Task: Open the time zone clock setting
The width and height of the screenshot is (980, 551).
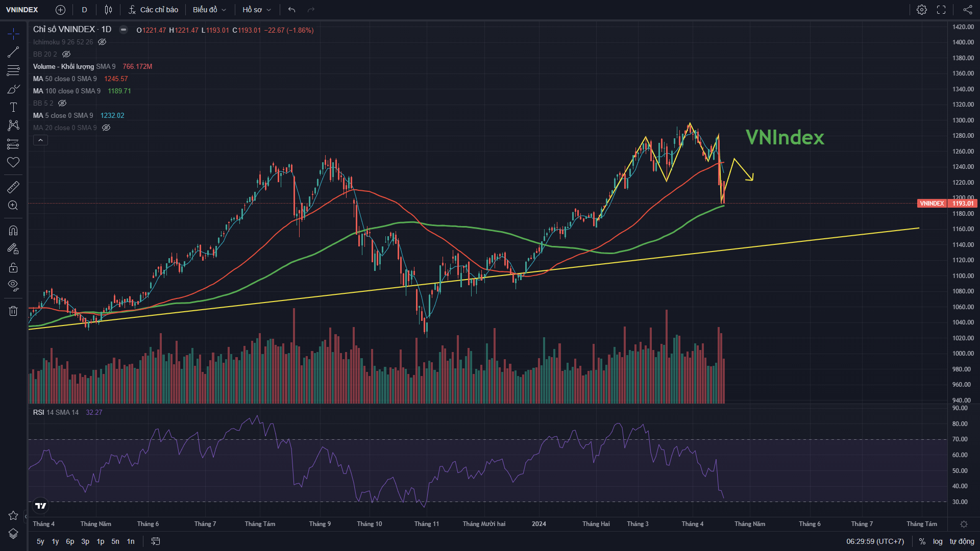Action: click(x=875, y=541)
